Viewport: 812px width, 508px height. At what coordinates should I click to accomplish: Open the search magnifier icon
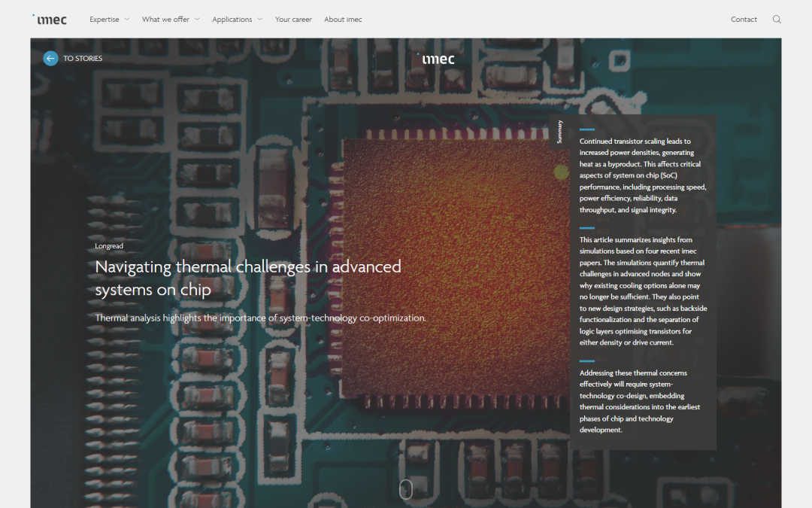[x=777, y=19]
